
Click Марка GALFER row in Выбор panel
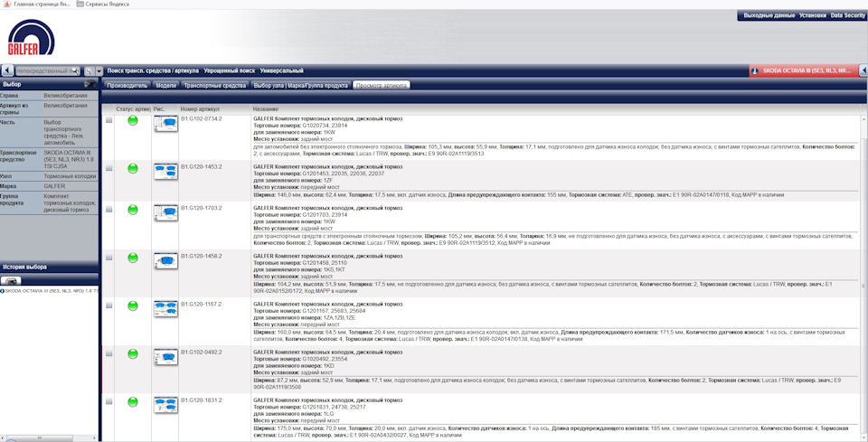point(49,186)
